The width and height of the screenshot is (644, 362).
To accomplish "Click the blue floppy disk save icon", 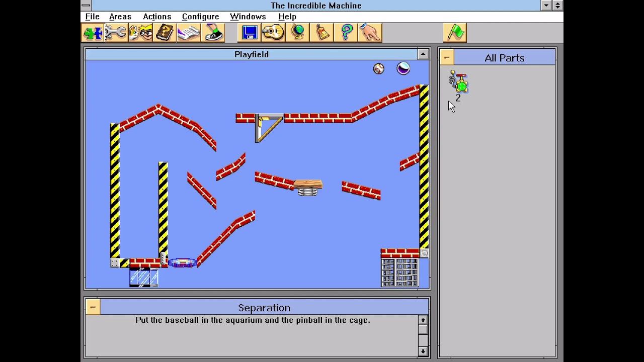I will [250, 33].
